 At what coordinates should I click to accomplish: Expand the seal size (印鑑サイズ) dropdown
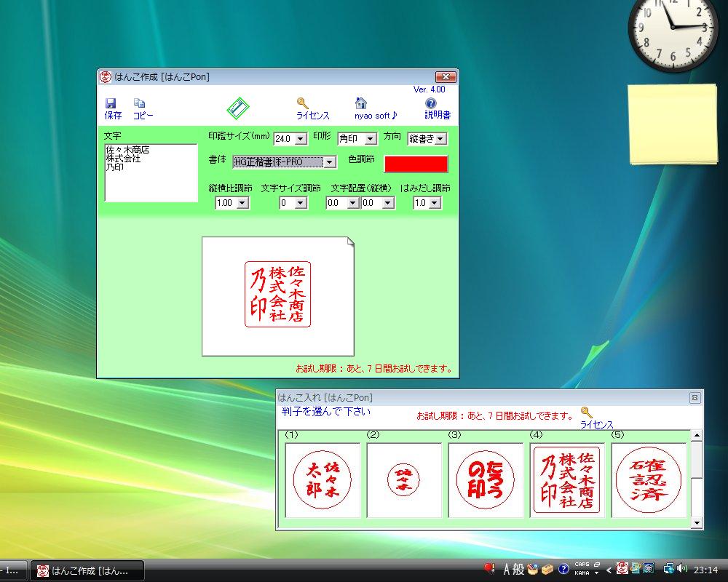[x=301, y=139]
